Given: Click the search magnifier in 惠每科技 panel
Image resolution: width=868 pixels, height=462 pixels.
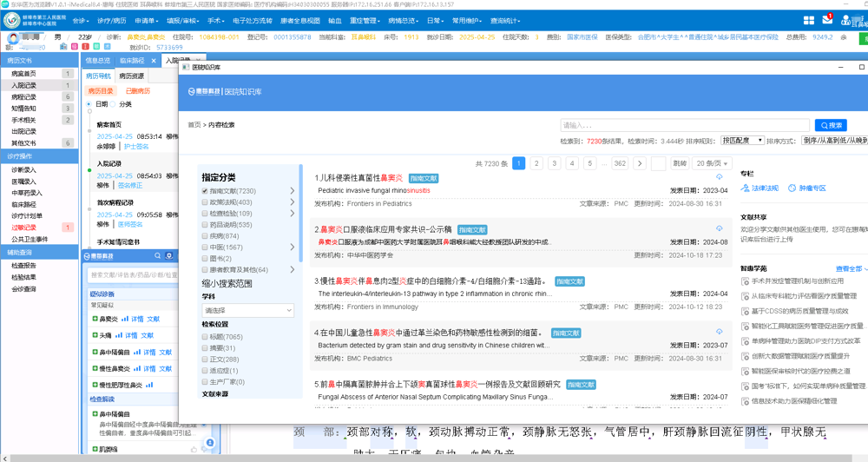Looking at the screenshot, I should [158, 256].
